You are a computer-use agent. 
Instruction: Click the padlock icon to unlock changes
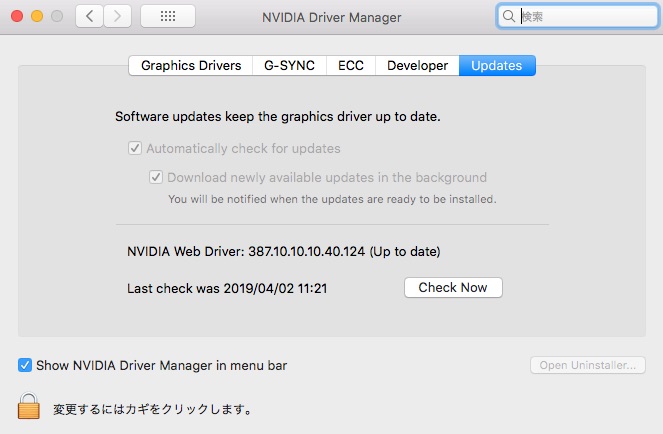coord(29,406)
